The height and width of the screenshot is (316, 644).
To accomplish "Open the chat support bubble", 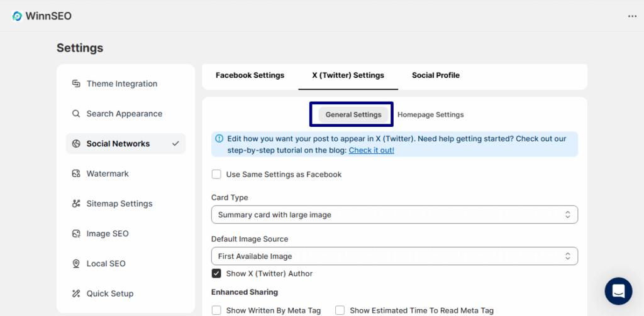I will 619,291.
